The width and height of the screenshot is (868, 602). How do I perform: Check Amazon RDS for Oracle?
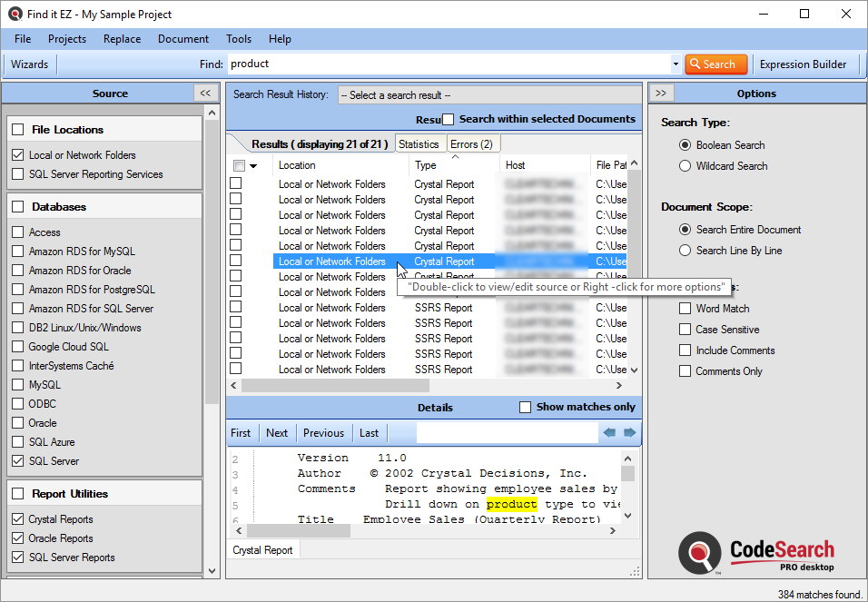pyautogui.click(x=18, y=271)
